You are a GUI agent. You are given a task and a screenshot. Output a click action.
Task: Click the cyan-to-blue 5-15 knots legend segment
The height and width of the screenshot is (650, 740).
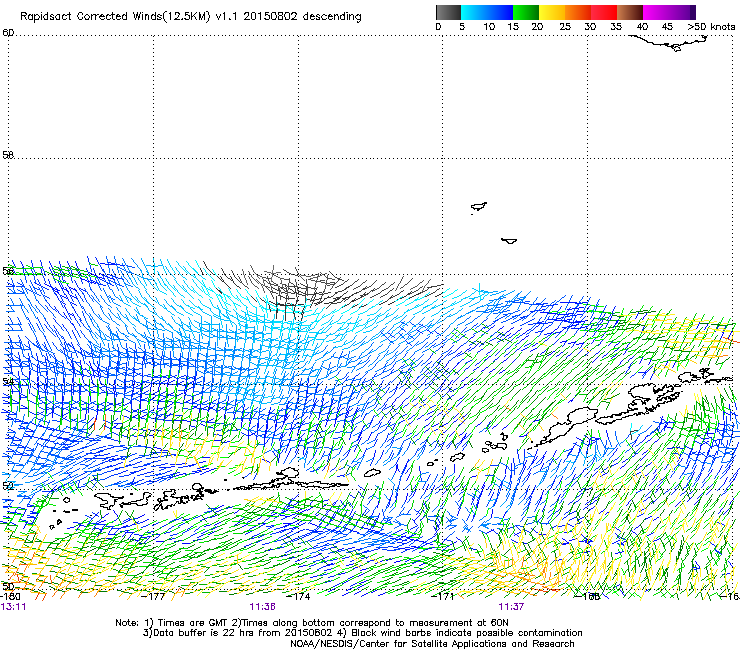pyautogui.click(x=487, y=12)
